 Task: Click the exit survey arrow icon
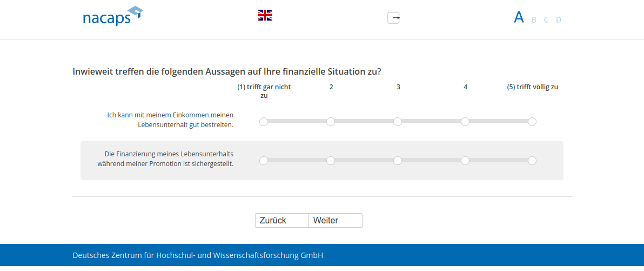[x=394, y=18]
